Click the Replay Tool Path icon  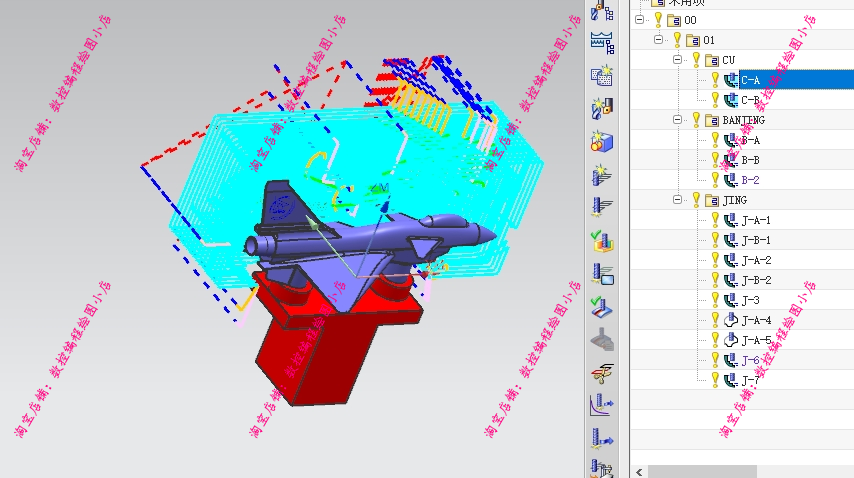[602, 274]
